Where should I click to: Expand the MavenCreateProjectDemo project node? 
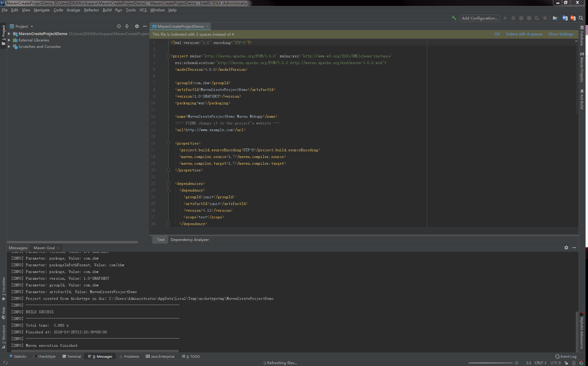[x=9, y=34]
